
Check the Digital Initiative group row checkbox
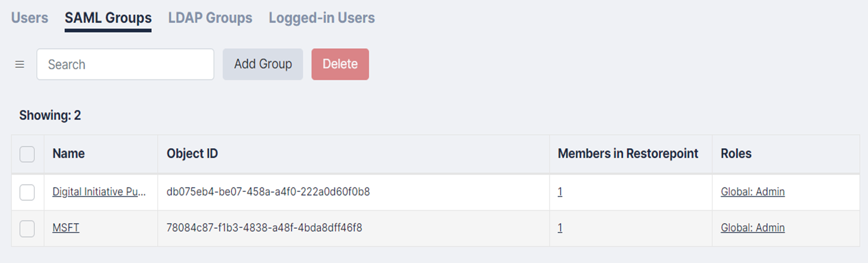(27, 192)
